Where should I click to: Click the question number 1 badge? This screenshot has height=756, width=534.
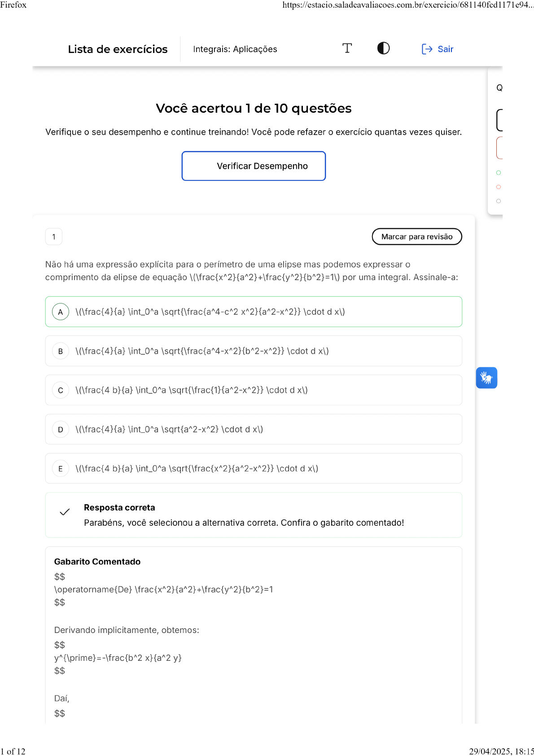[54, 237]
